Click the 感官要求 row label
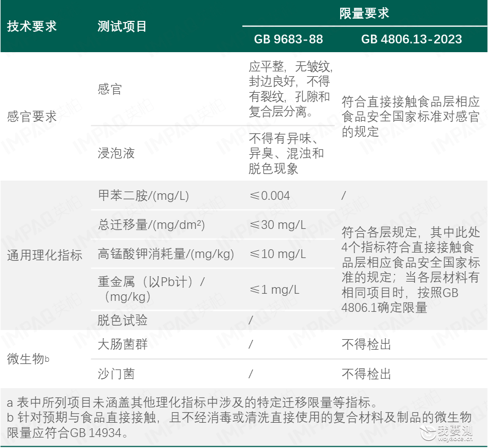The image size is (488, 448). pyautogui.click(x=32, y=116)
